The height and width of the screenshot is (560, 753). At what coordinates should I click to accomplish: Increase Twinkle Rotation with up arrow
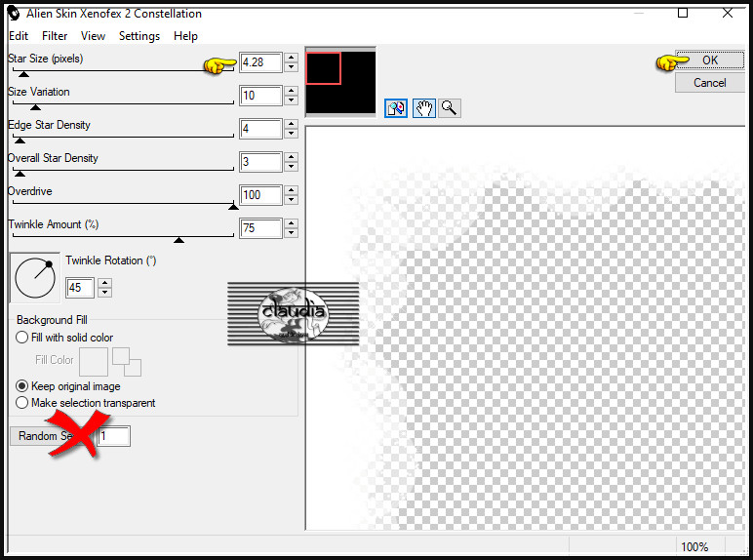click(104, 283)
